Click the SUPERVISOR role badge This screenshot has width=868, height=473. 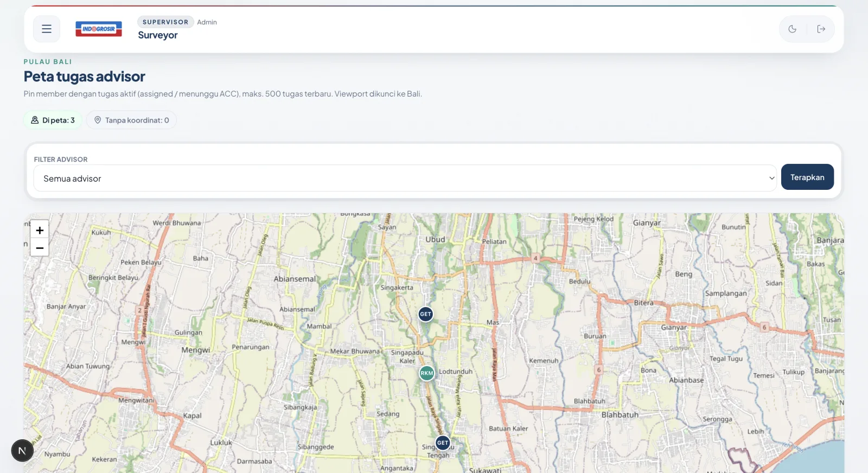(165, 22)
